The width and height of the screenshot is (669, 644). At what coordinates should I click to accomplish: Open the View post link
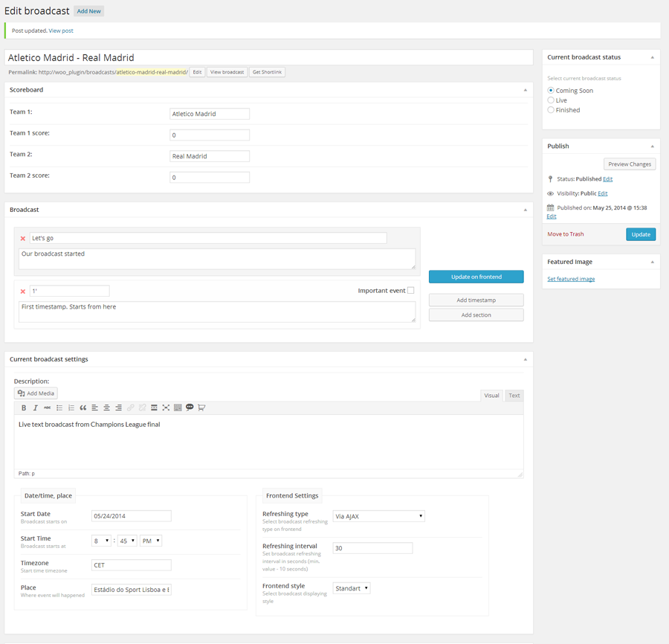(x=61, y=30)
